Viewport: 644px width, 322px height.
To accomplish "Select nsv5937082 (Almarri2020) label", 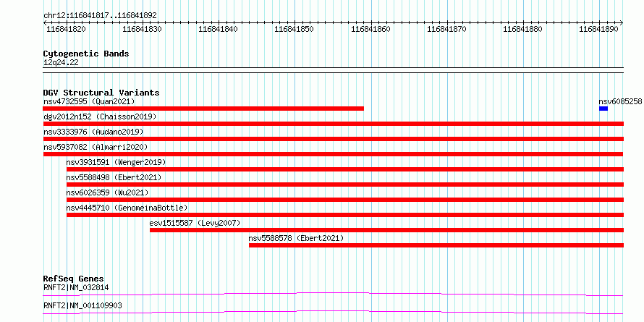I will click(x=96, y=147).
